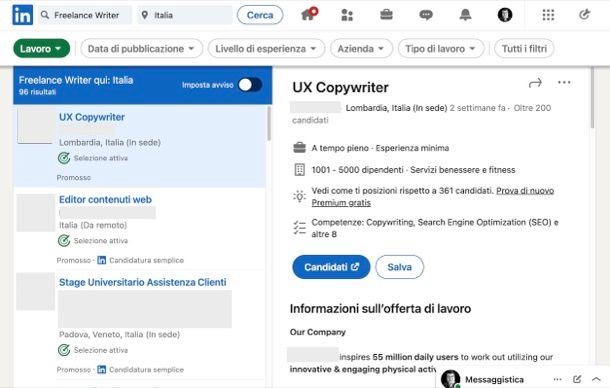Open Tipo di lavoro dropdown
The width and height of the screenshot is (610, 388).
(441, 49)
